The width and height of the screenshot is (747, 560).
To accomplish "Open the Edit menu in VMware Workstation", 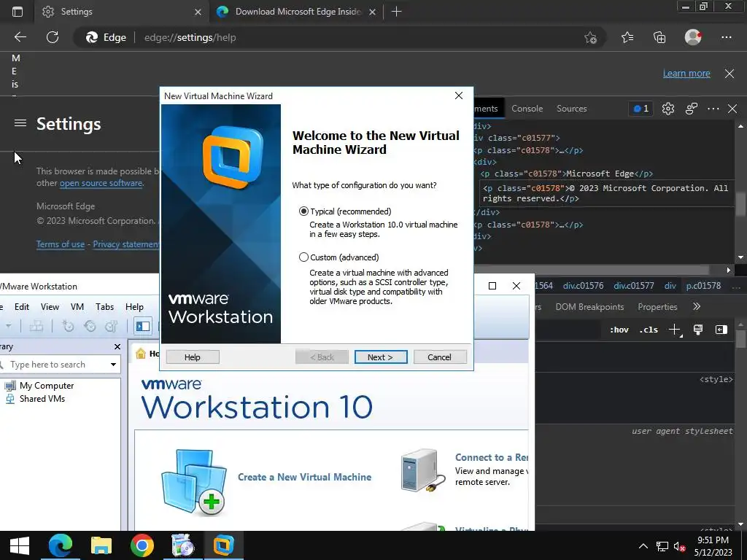I will pos(21,307).
